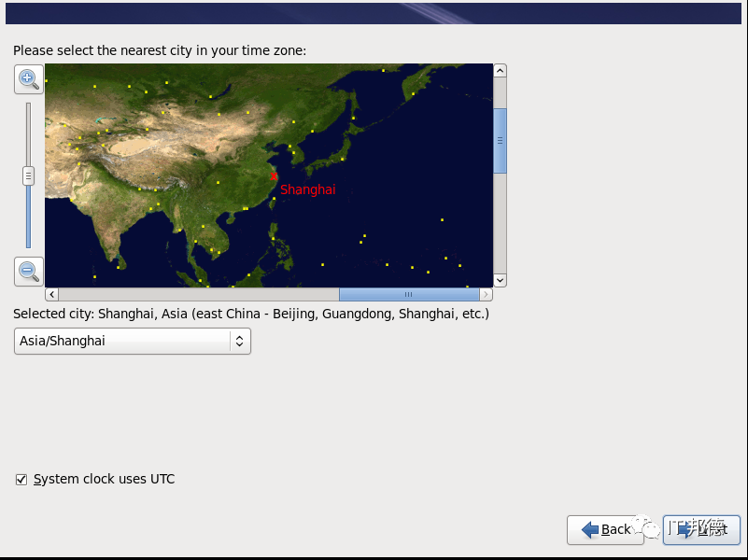Viewport: 748px width, 560px height.
Task: Click the map's horizontal scrollbar thumb
Action: tap(409, 295)
